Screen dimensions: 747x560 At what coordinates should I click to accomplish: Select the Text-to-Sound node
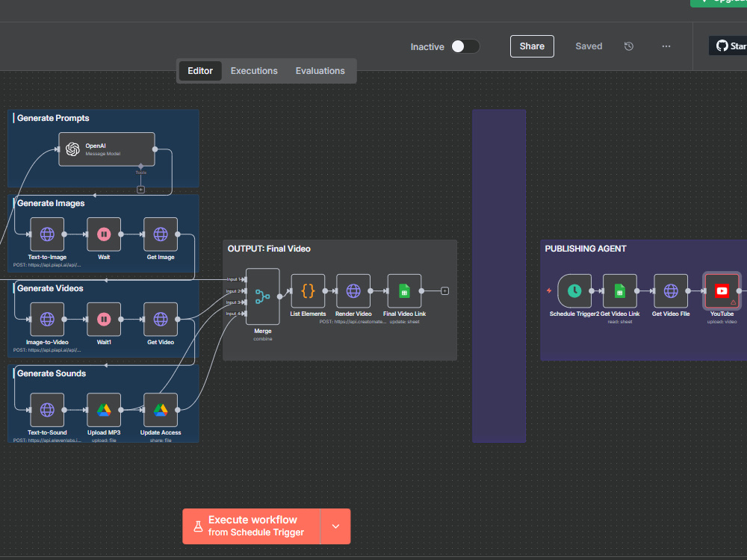(x=47, y=409)
